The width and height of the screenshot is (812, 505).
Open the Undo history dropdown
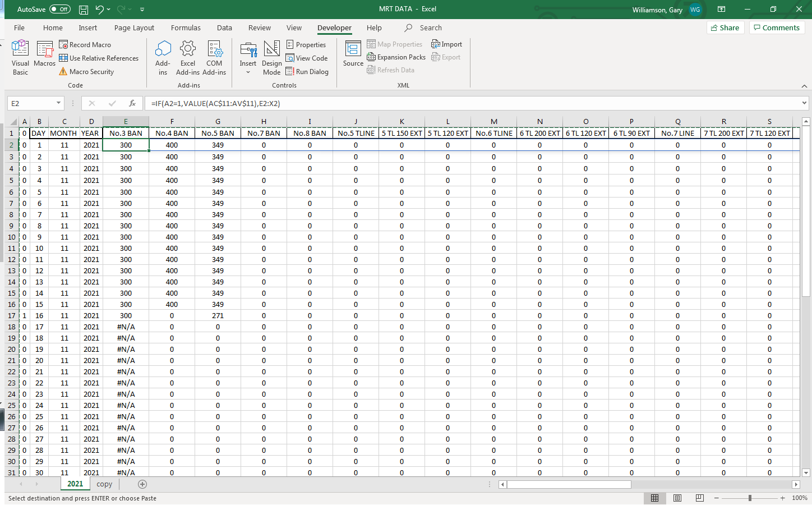tap(109, 10)
